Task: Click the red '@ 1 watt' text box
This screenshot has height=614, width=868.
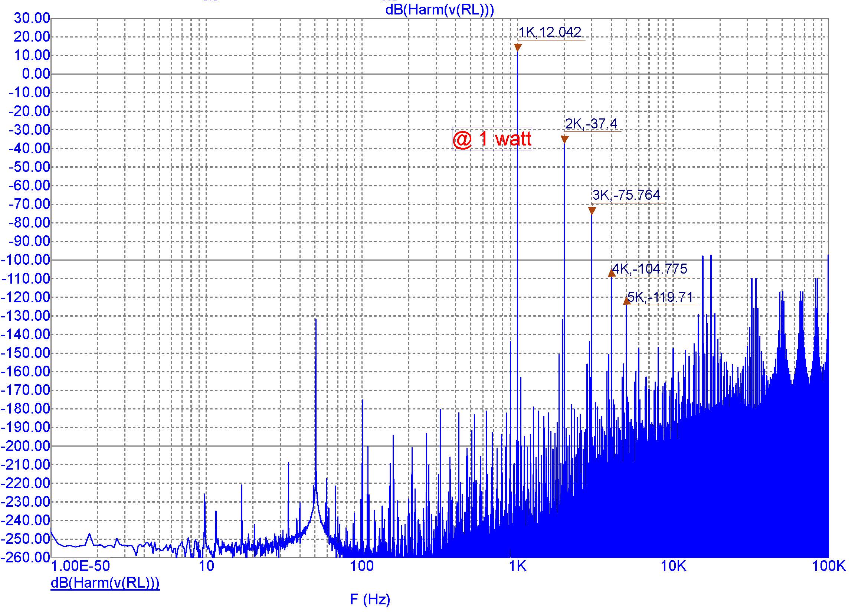Action: (492, 139)
